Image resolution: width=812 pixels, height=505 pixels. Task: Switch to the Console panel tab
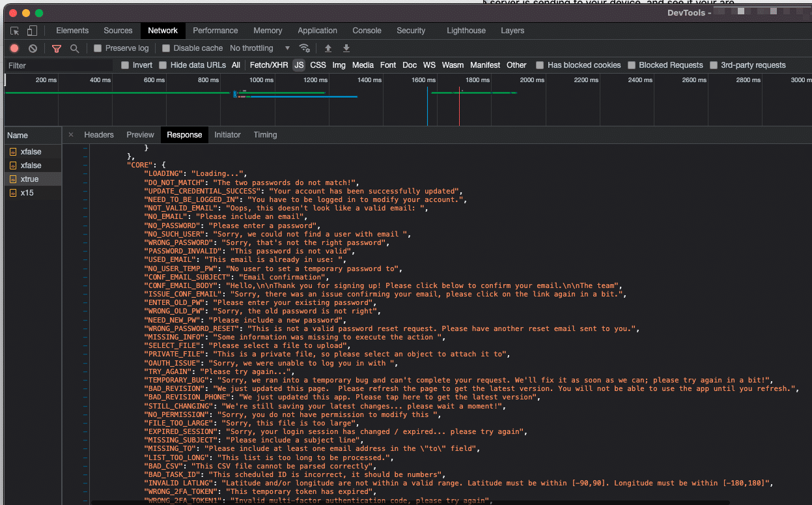[367, 31]
